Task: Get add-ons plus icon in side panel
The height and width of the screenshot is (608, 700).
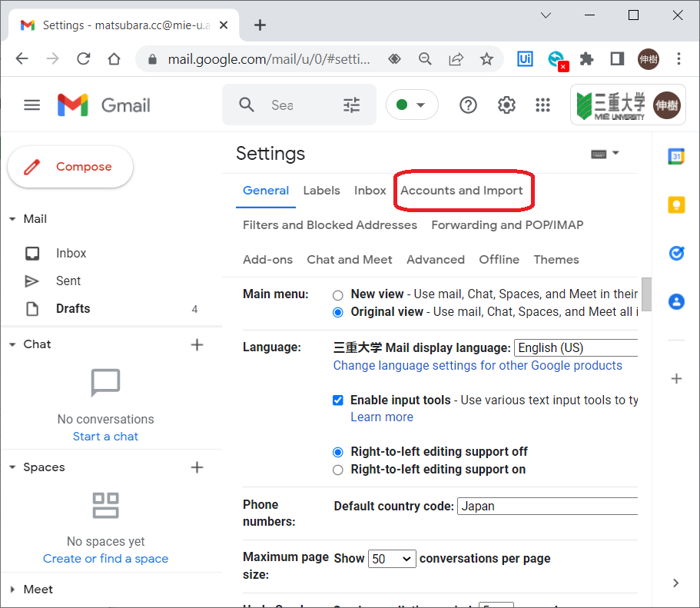Action: (x=676, y=379)
